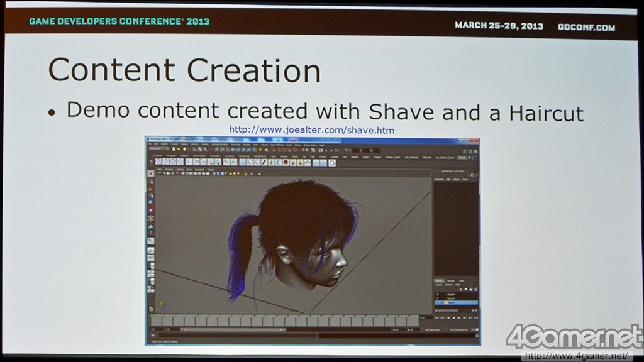Click the New Scene icon on the status line
The height and width of the screenshot is (362, 644).
click(174, 150)
